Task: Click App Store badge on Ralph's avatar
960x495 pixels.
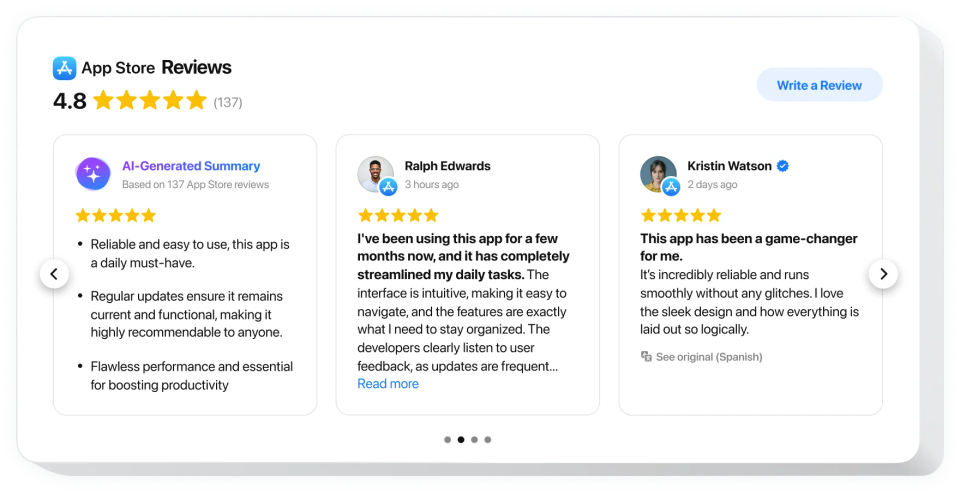Action: (x=388, y=187)
